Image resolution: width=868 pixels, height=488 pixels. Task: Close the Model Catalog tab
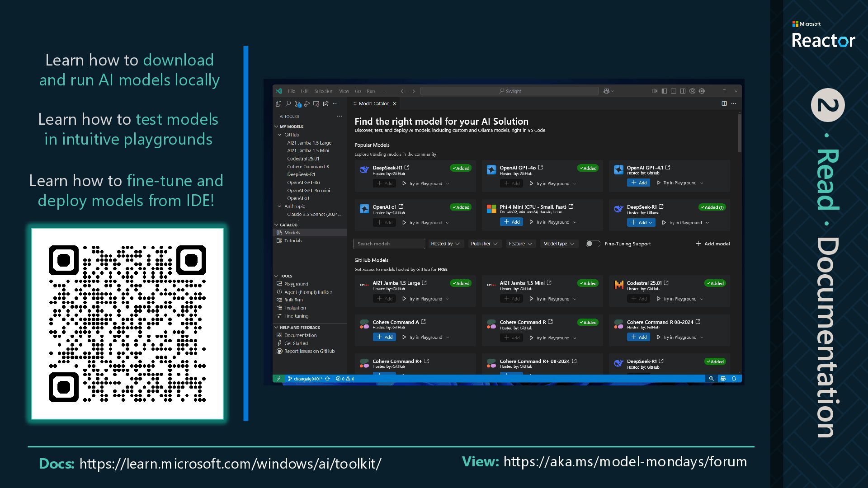pyautogui.click(x=395, y=103)
